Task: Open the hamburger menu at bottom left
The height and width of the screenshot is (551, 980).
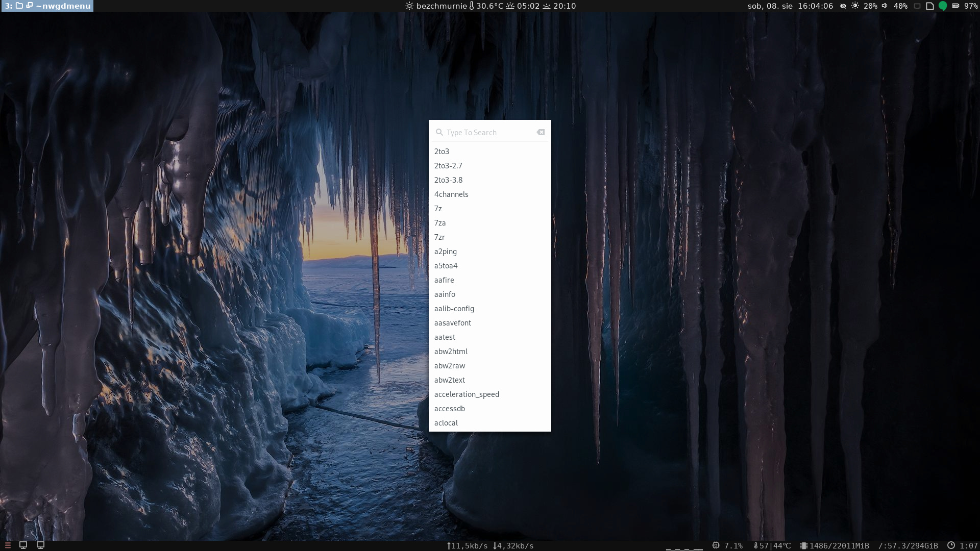Action: tap(8, 545)
